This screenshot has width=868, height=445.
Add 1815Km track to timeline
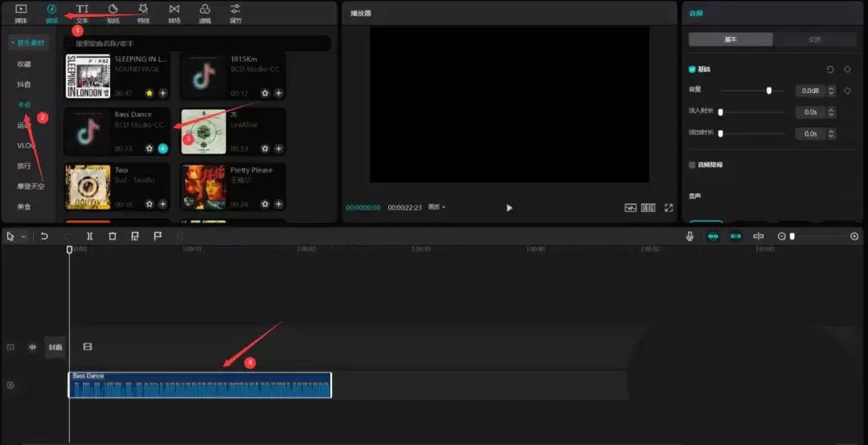coord(278,93)
